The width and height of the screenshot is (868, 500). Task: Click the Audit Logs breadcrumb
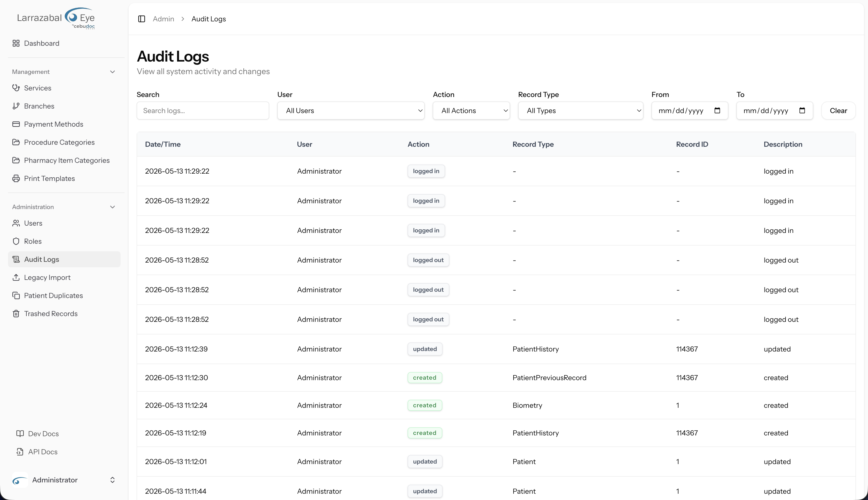[209, 19]
